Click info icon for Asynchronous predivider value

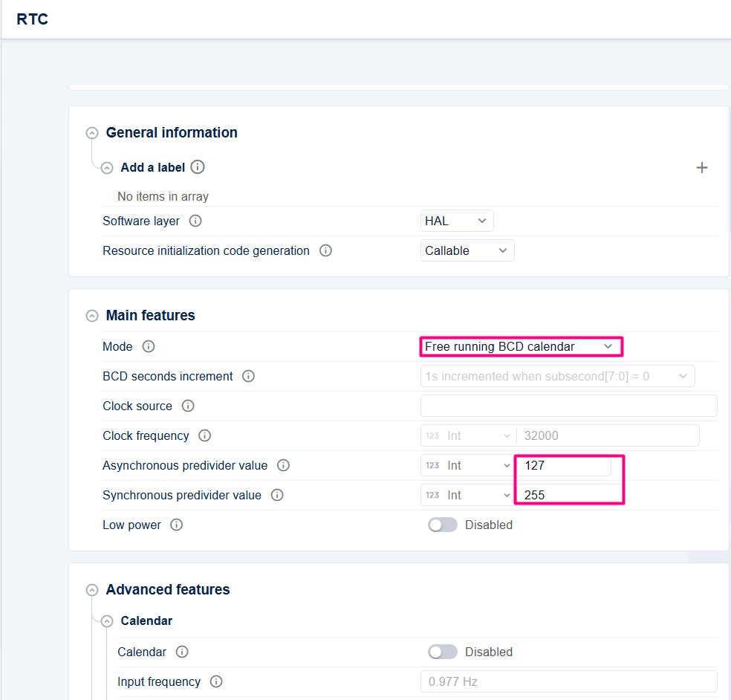283,465
